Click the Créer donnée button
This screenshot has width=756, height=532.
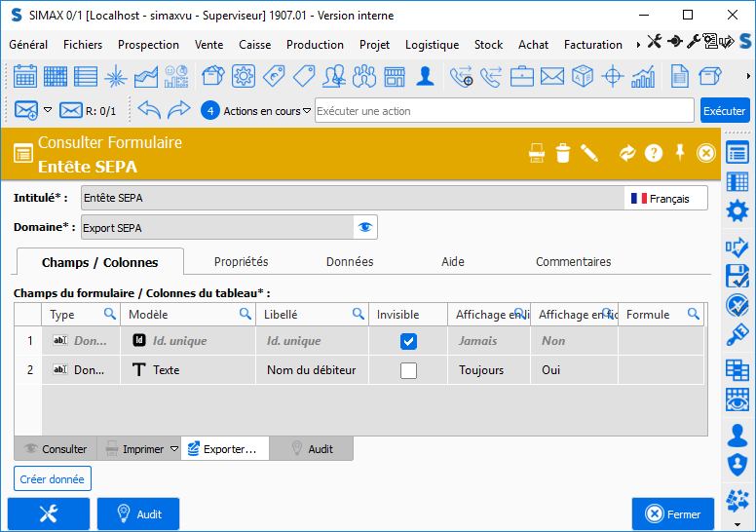tap(53, 479)
